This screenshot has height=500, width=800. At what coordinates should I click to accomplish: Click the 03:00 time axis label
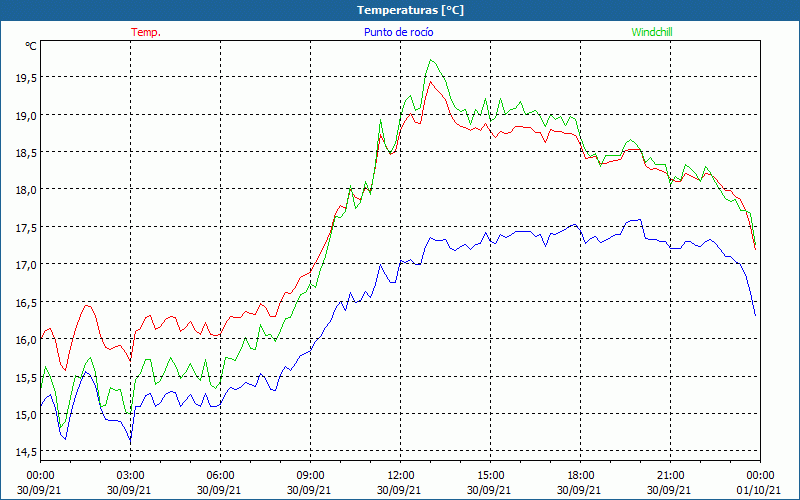coord(131,476)
